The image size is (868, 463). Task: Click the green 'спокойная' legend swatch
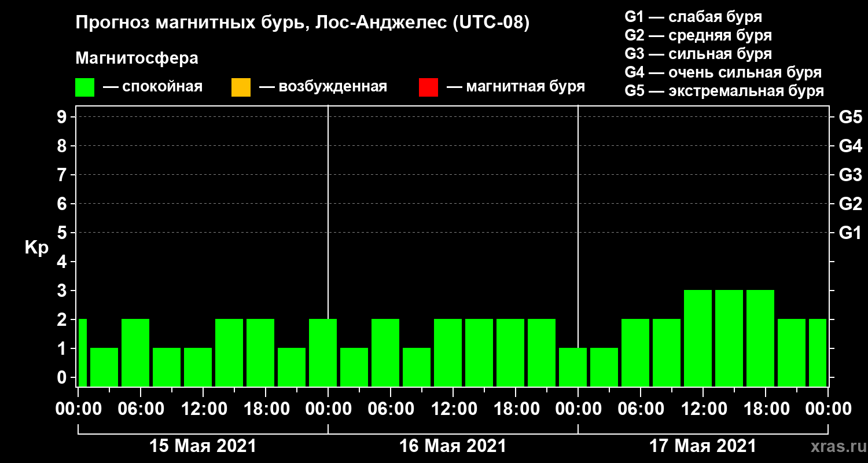point(84,87)
